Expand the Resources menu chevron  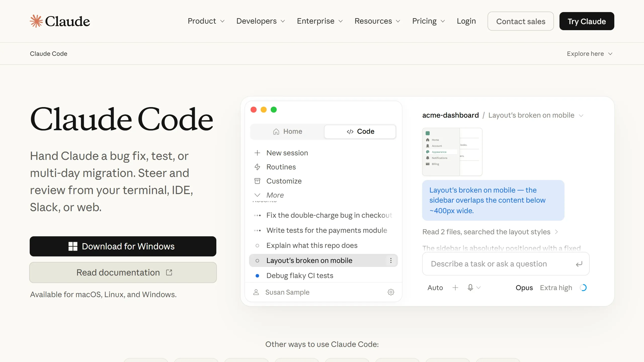(x=398, y=21)
